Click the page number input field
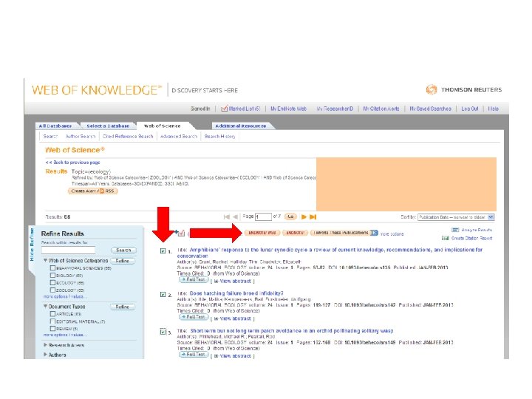This screenshot has height=399, width=532. coord(264,216)
